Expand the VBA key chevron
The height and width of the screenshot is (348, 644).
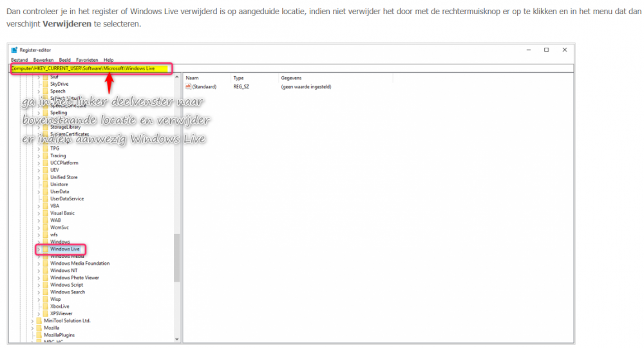pyautogui.click(x=39, y=206)
